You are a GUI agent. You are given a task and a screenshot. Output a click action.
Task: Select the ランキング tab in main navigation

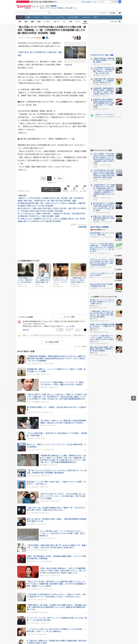coord(86,17)
